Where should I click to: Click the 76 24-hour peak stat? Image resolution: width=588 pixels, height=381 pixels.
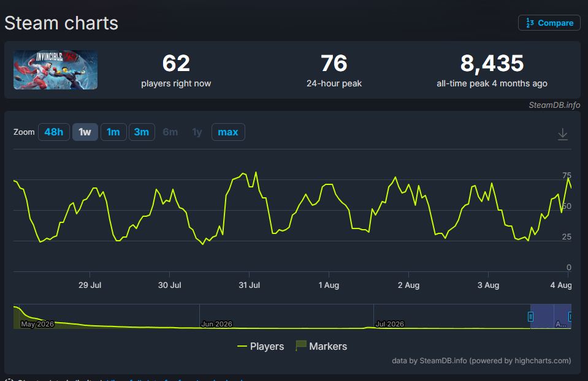point(334,70)
